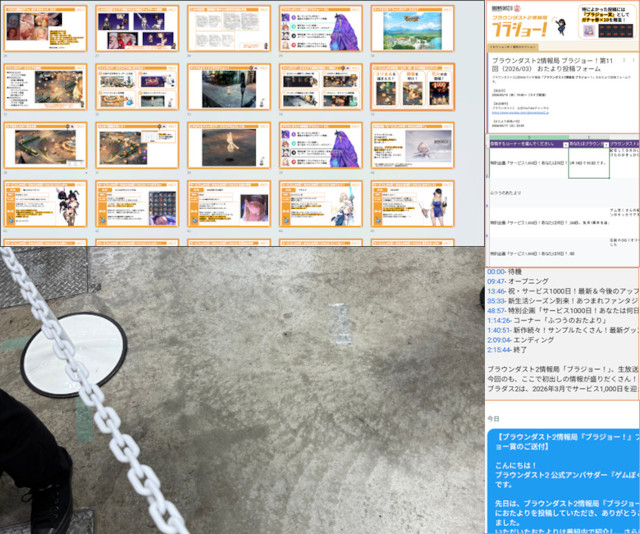The height and width of the screenshot is (534, 640).
Task: Click the 13:46 timestamp for サービス1000日
Action: pyautogui.click(x=497, y=291)
